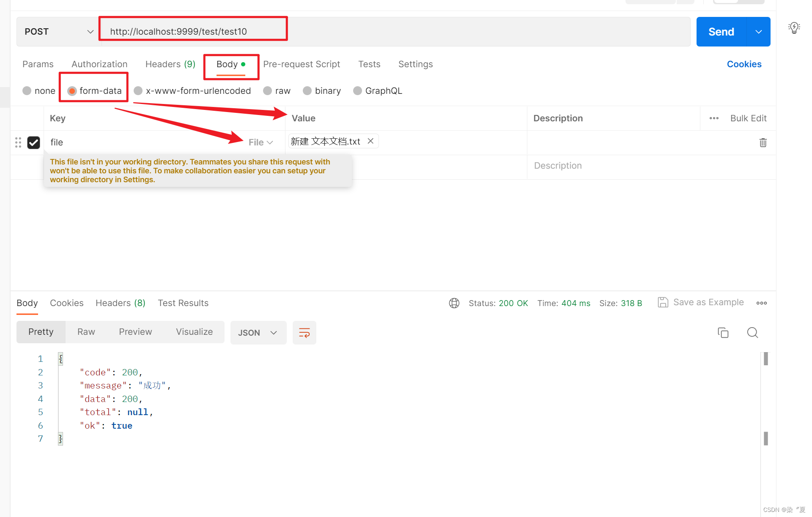Screen dimensions: 812x517
Task: Select the x-www-form-urlencoded radio option
Action: [x=138, y=91]
